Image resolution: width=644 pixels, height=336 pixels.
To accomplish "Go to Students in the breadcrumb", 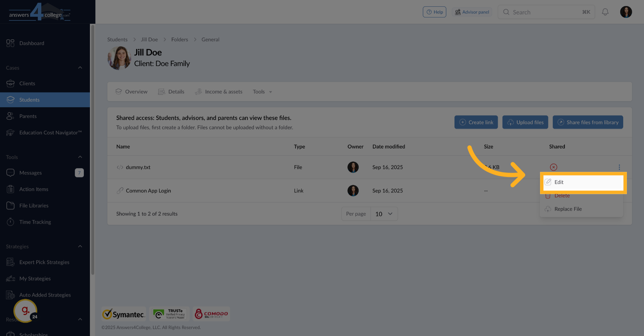I will [117, 40].
